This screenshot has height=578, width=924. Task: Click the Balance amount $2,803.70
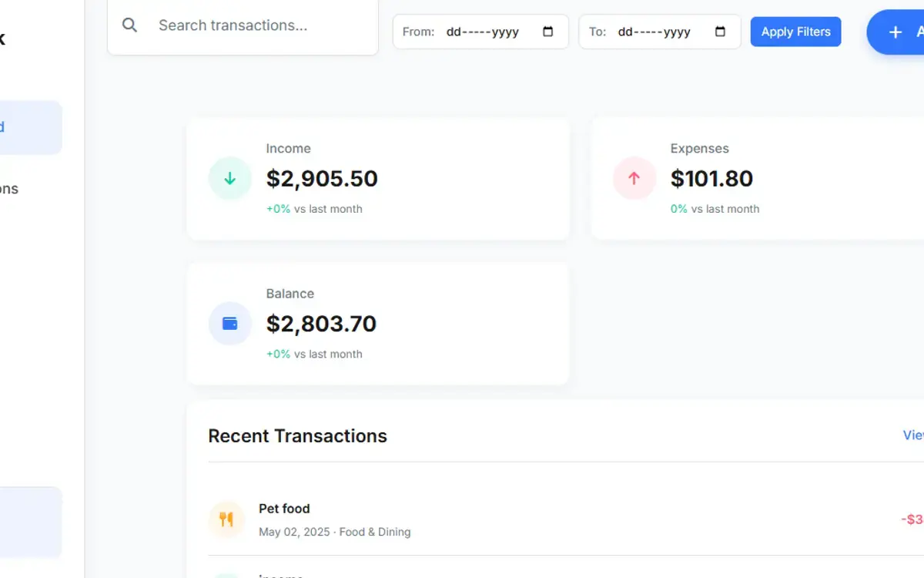point(321,324)
